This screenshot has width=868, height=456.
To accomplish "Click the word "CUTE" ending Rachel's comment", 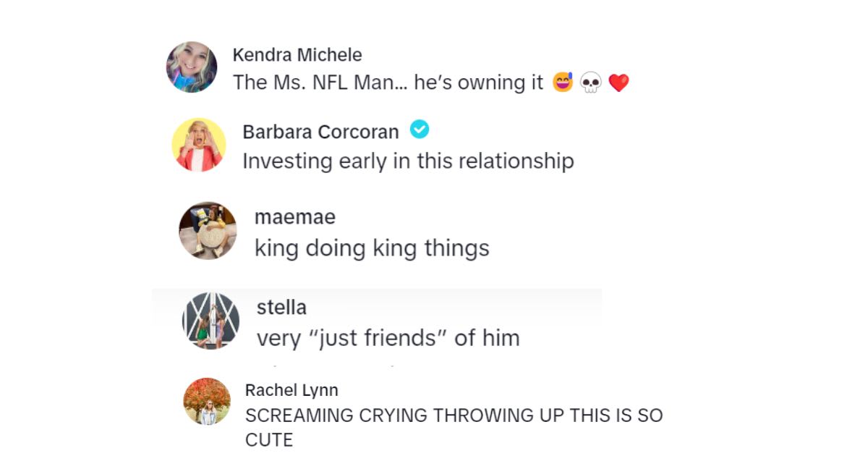I will pyautogui.click(x=269, y=440).
